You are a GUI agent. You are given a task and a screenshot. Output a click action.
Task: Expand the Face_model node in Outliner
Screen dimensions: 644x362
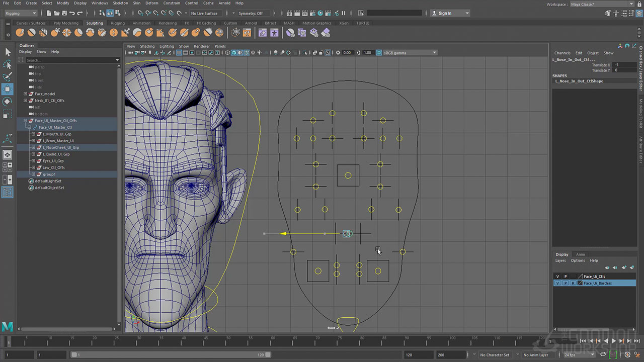tap(25, 94)
